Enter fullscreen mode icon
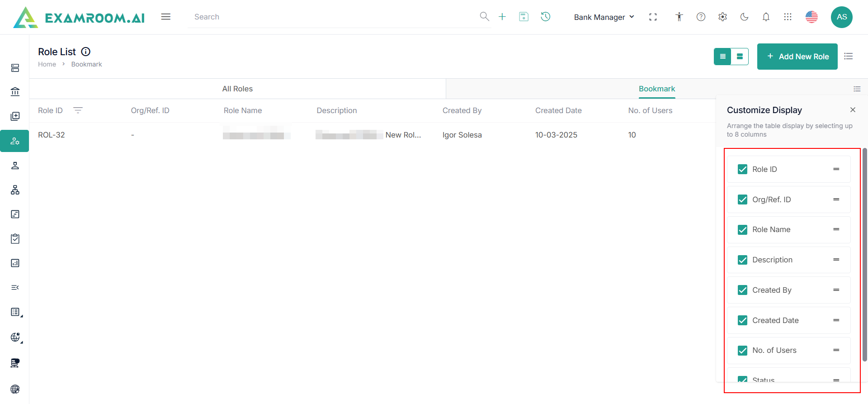Viewport: 868px width, 404px height. click(x=653, y=17)
